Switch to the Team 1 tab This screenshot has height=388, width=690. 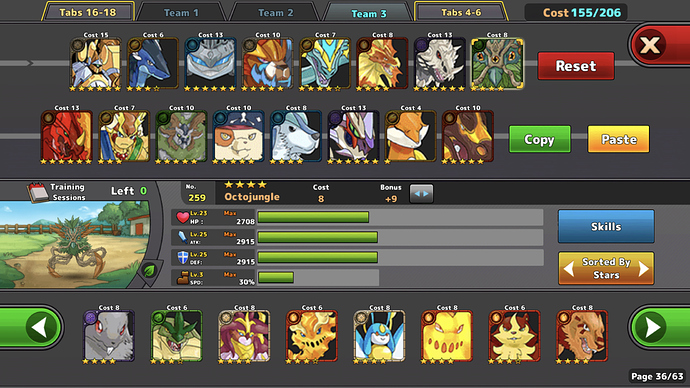(x=181, y=12)
